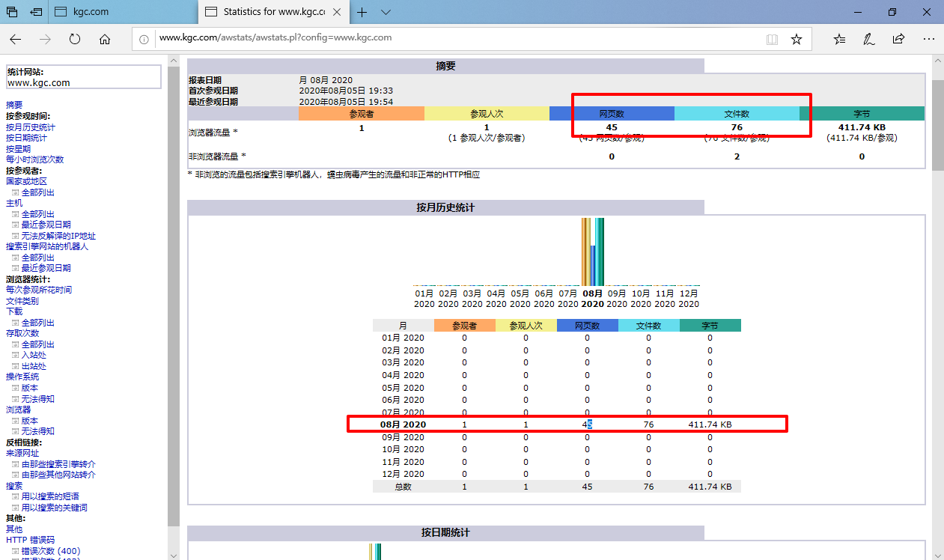Open 存取次数 sidebar link

click(x=22, y=333)
